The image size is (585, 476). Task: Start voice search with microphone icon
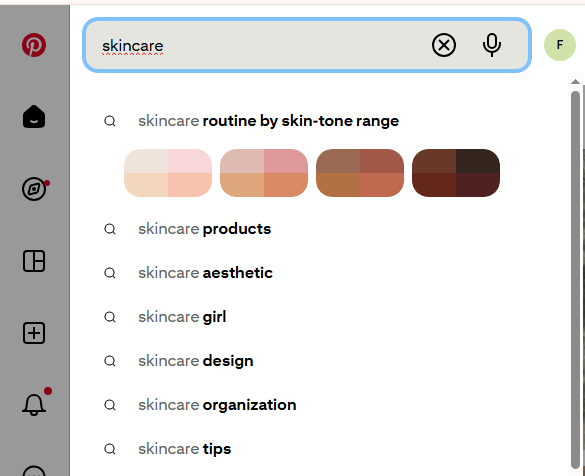point(492,45)
